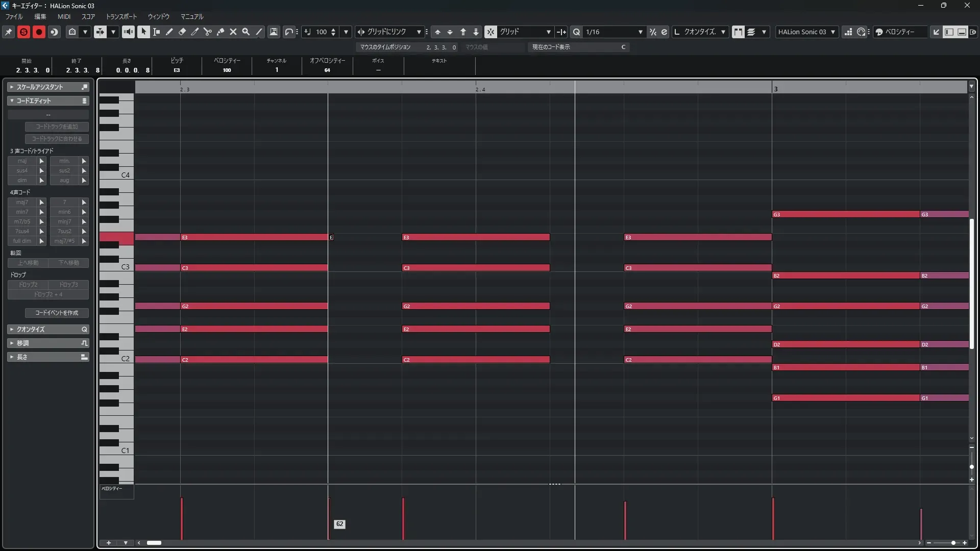This screenshot has height=551, width=980.
Task: Select the Glue tool
Action: [220, 32]
